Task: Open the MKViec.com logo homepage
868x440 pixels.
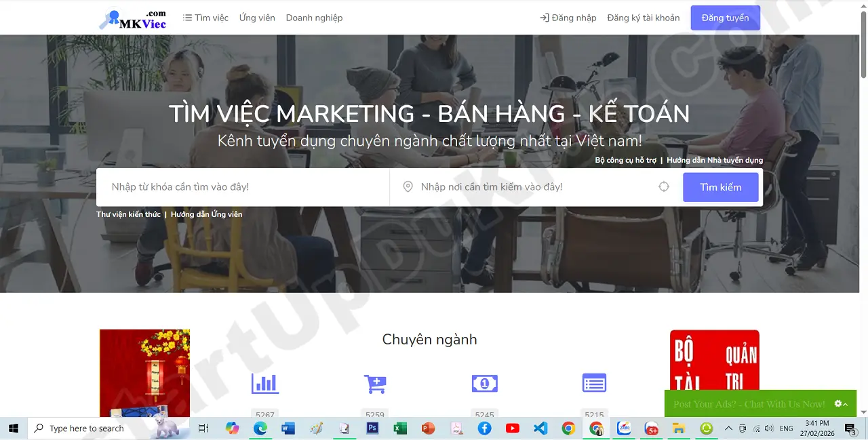Action: [132, 19]
